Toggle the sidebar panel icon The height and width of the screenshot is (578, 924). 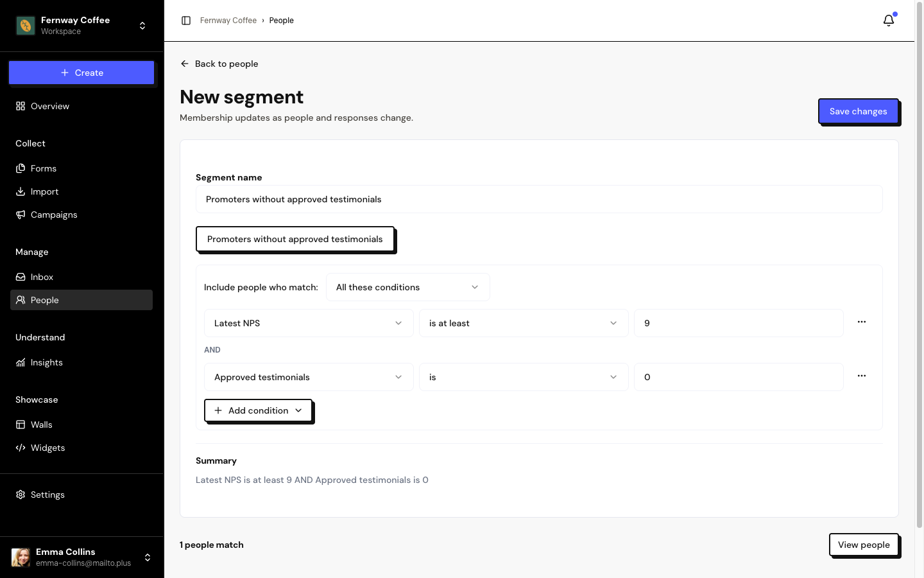coord(186,21)
